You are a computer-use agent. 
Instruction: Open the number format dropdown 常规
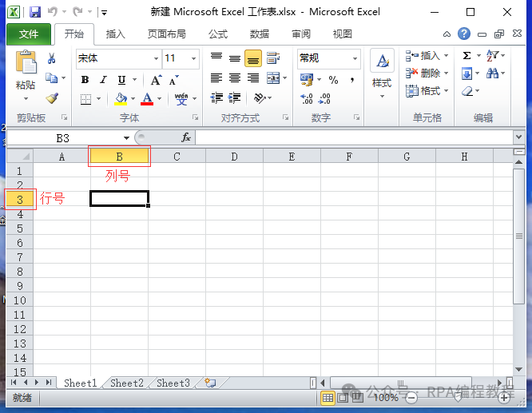355,58
